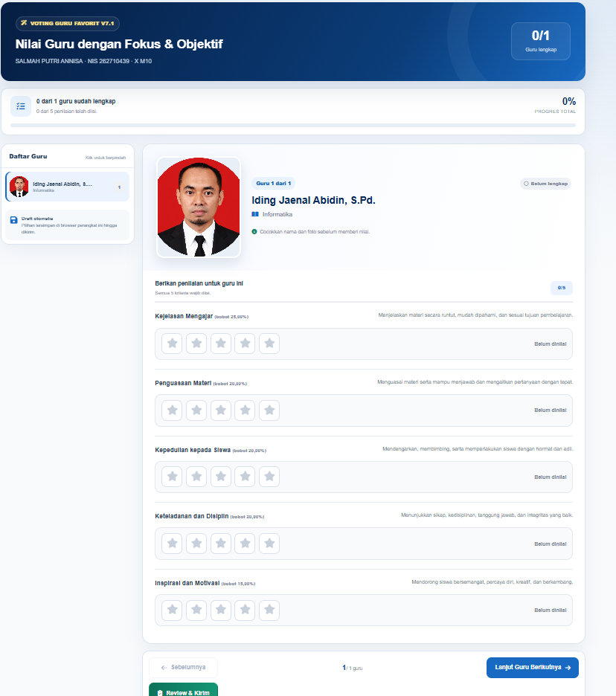Click the Berikan penilaian untuk guru ini heading
This screenshot has width=616, height=696.
(199, 283)
